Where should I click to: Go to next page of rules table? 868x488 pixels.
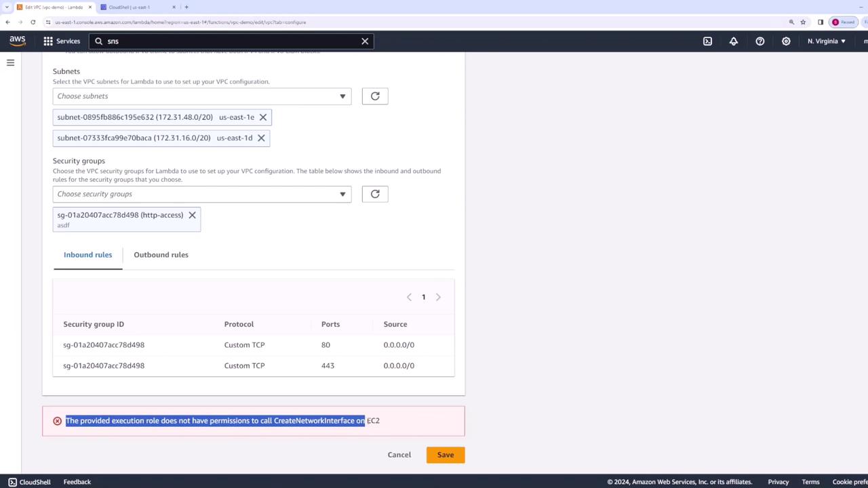(438, 297)
